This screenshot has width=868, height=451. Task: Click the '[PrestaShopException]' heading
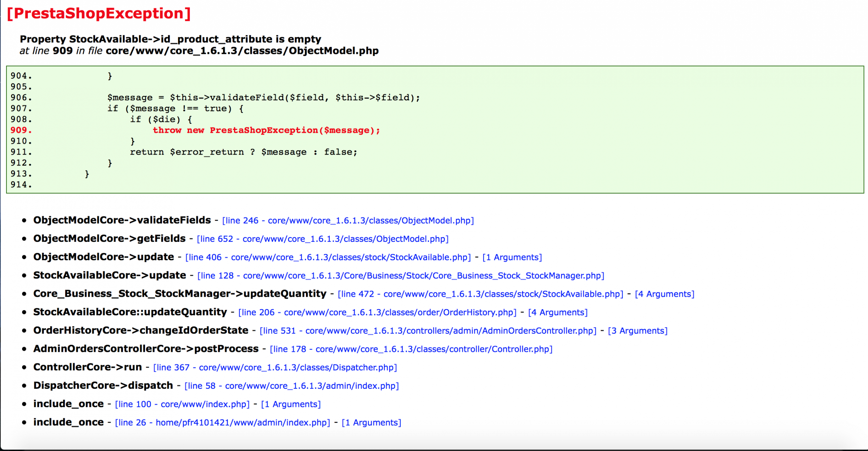pos(99,13)
